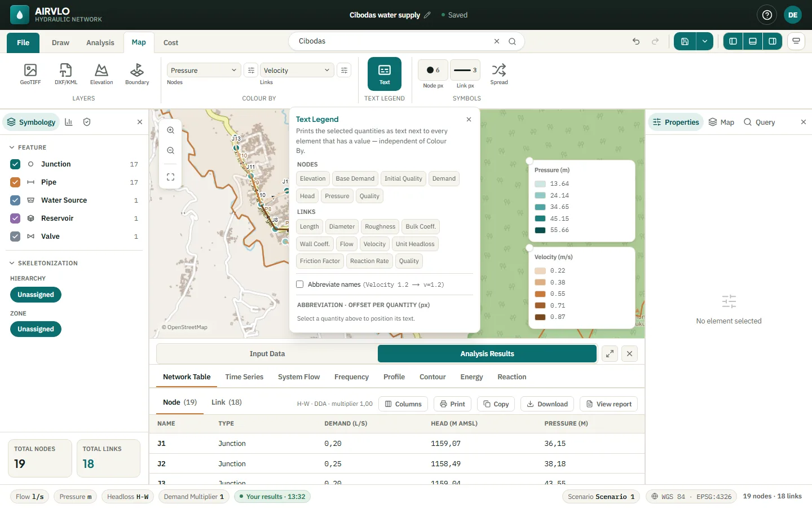Switch to the Analysis ribbon tab
812x508 pixels.
100,42
